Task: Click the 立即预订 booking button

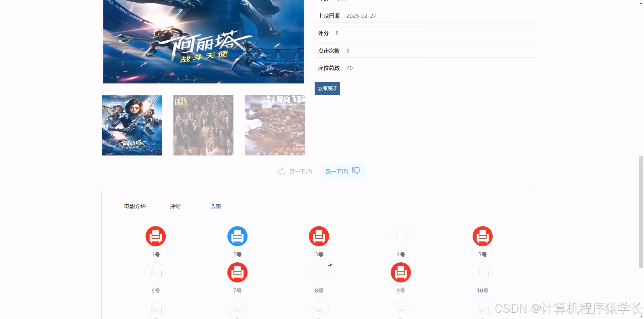Action: (x=327, y=88)
